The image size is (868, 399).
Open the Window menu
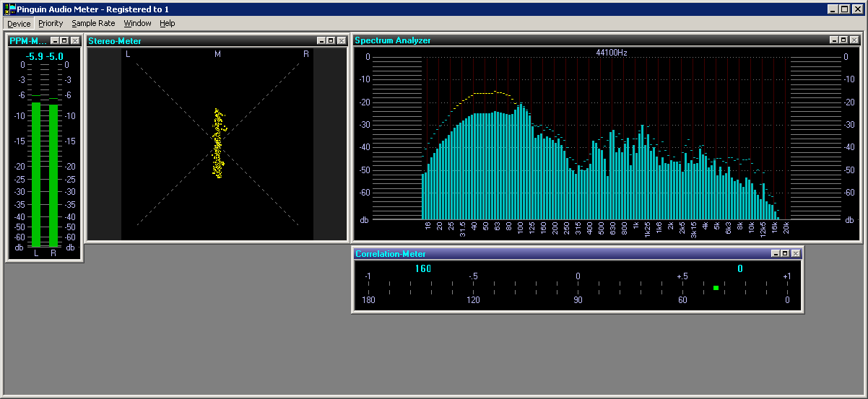pos(137,23)
